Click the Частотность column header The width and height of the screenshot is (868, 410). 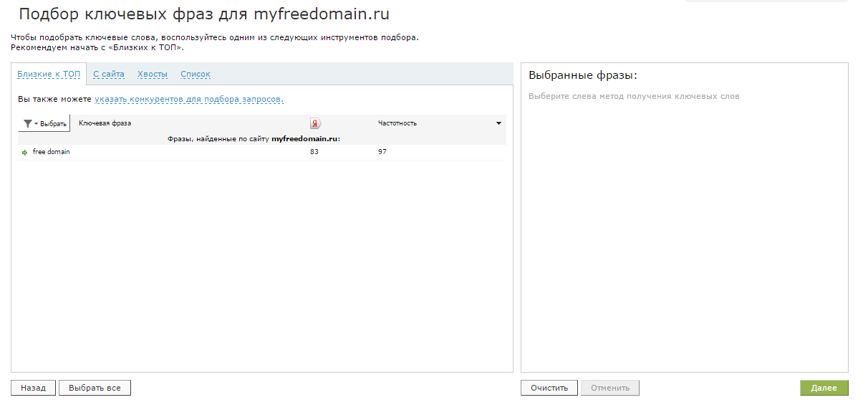397,123
